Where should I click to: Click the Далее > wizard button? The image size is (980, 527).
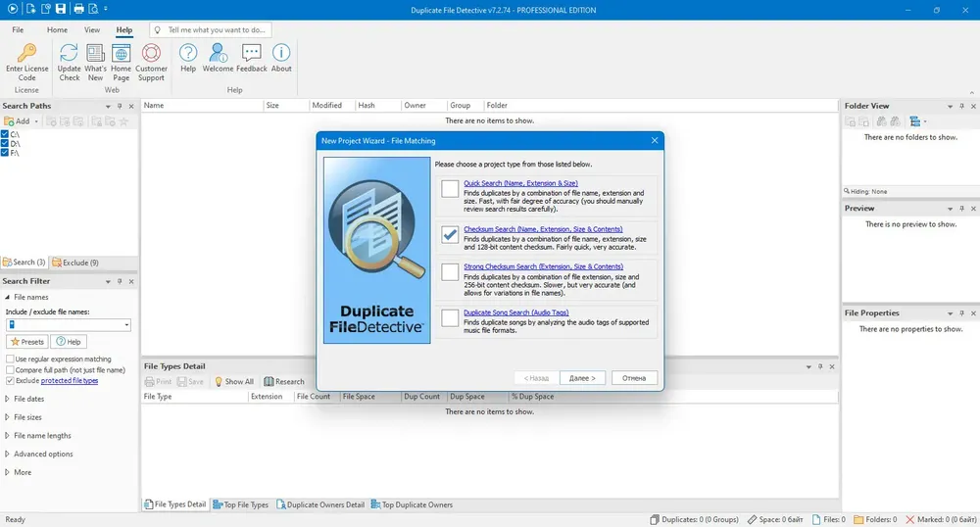[582, 378]
